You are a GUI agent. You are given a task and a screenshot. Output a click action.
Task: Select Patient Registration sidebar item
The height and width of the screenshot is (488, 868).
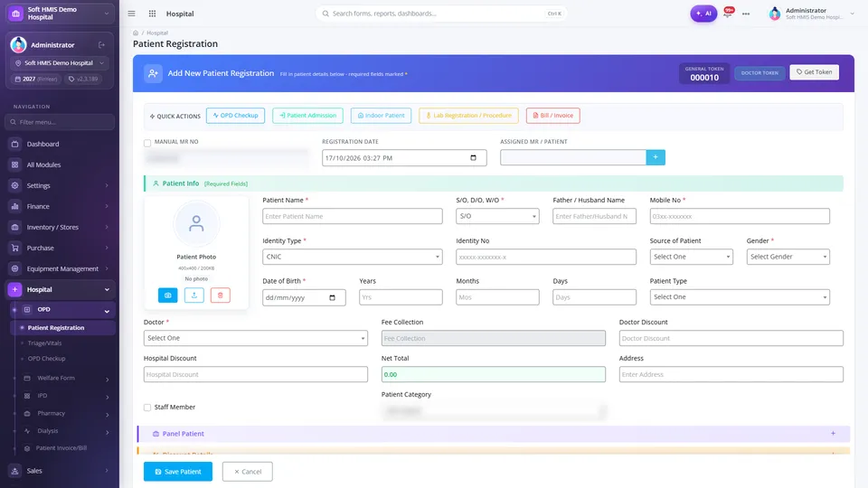(63, 327)
